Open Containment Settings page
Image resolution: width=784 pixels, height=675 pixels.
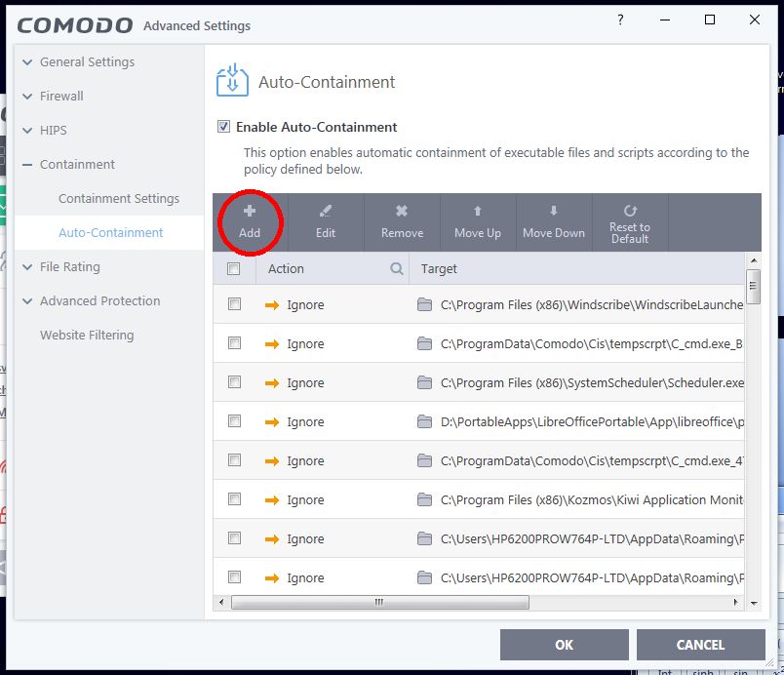pos(119,199)
